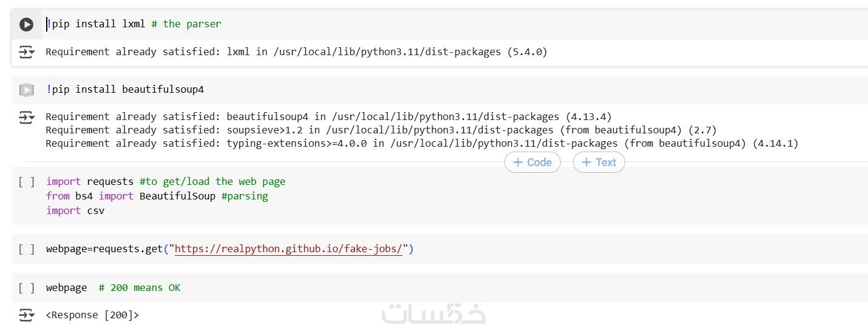The height and width of the screenshot is (331, 868).
Task: Add a new Code cell
Action: pos(532,162)
